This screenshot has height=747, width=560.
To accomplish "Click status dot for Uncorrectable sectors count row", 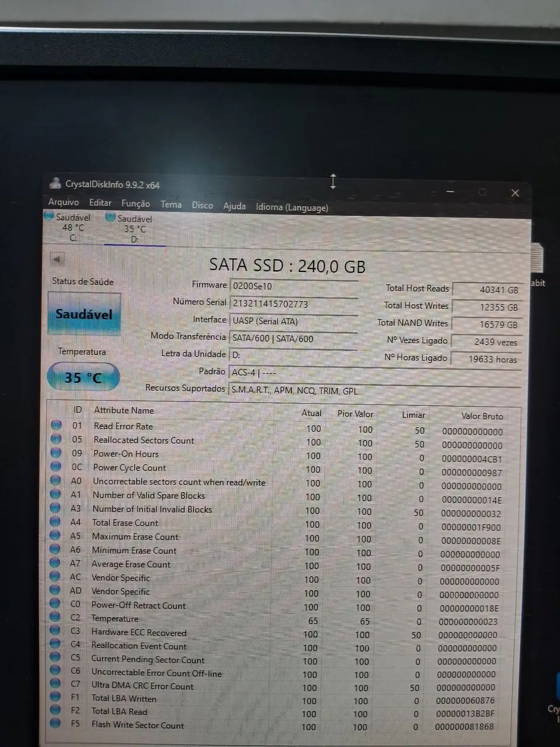I will tap(55, 480).
